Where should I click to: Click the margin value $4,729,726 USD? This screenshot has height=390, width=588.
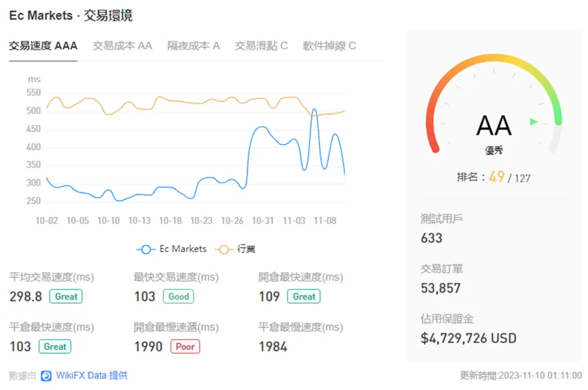(469, 338)
